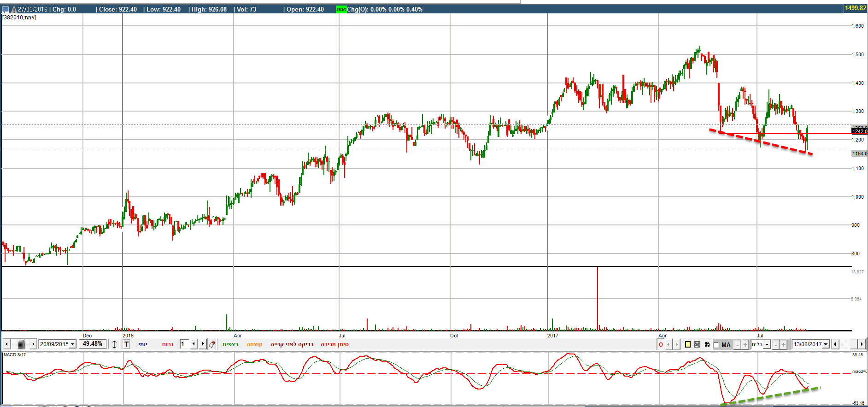Enable the MA moving average checkbox
868x407 pixels.
coord(716,345)
